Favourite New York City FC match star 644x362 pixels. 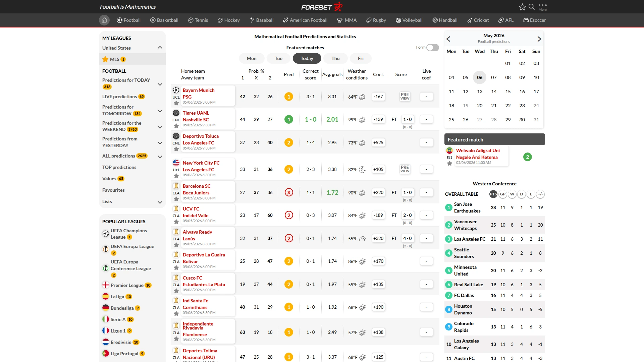176,176
